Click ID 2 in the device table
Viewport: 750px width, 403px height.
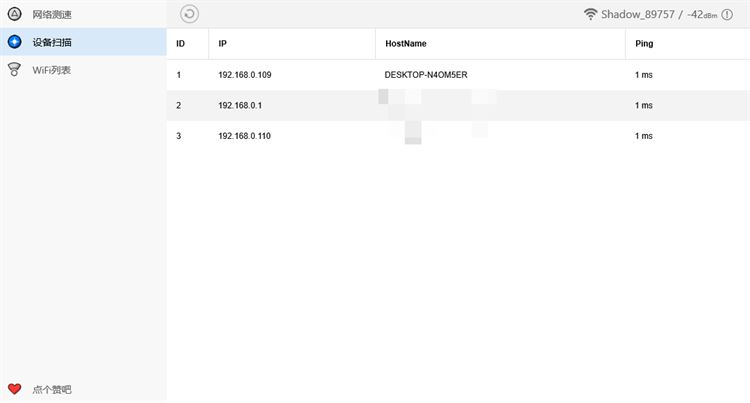click(179, 105)
